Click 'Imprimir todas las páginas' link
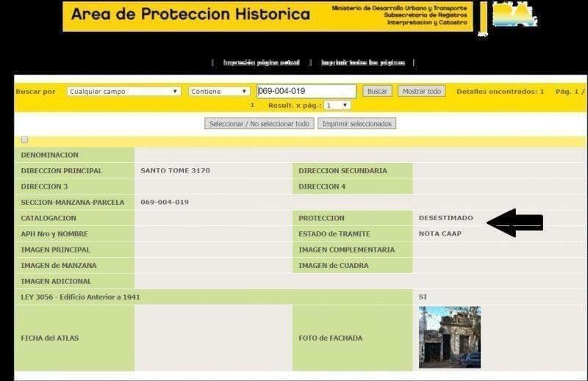 click(362, 63)
